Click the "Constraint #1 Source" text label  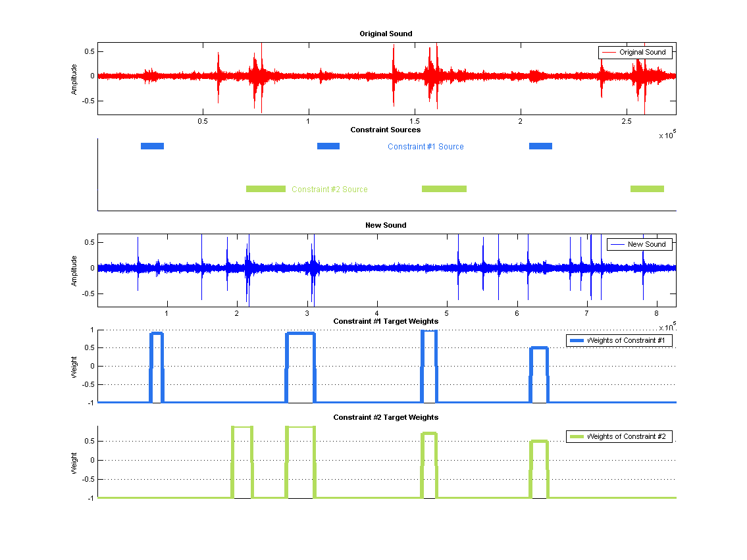(x=425, y=147)
